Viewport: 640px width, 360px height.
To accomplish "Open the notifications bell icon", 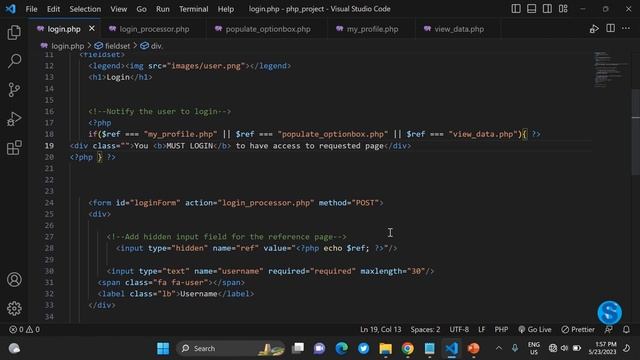I will click(626, 329).
